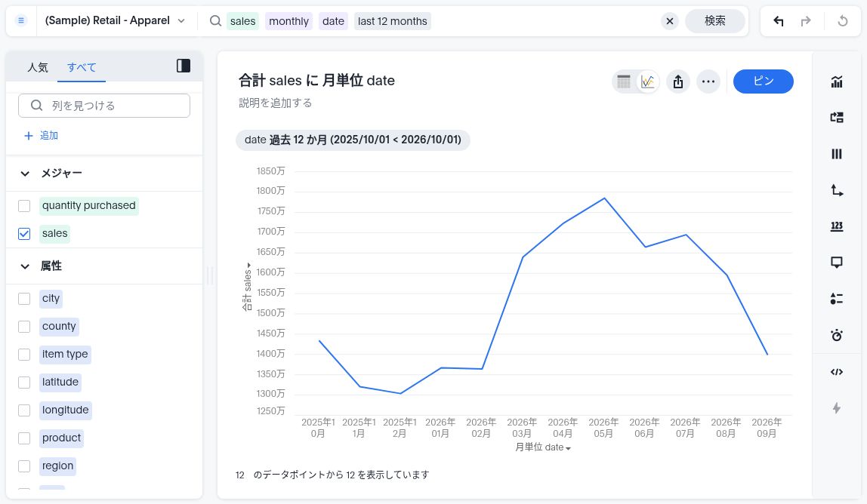Undo the last search step

click(x=779, y=21)
